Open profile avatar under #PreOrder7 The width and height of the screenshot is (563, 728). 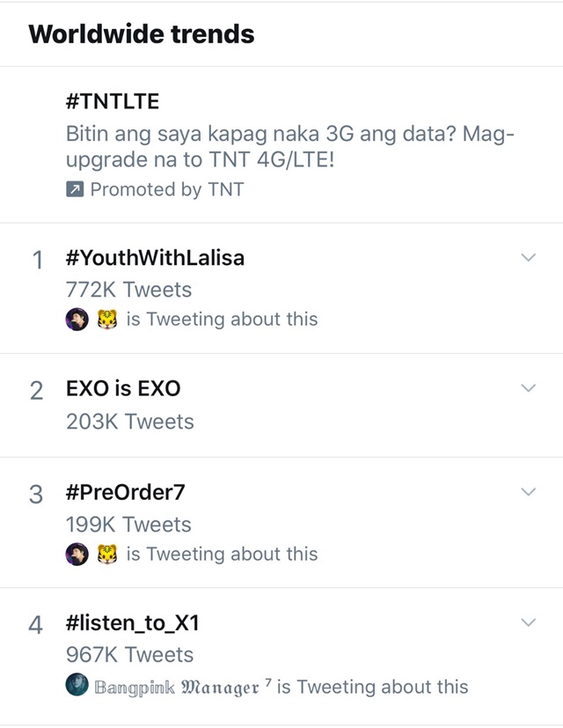pos(77,554)
